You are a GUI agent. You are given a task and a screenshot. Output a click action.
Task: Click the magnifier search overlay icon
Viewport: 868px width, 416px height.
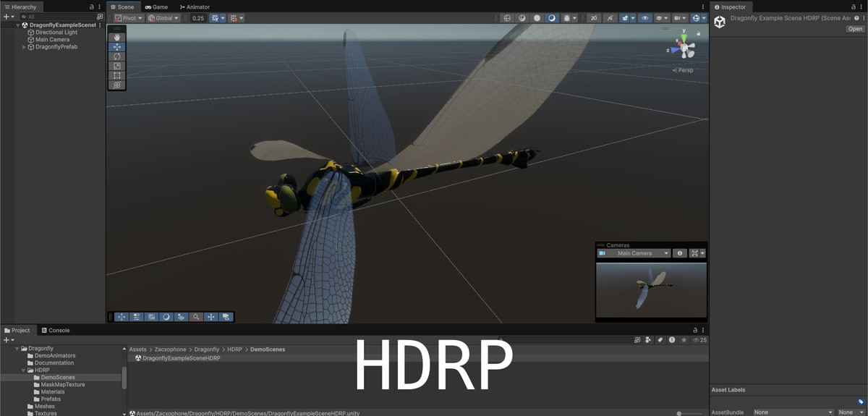click(x=196, y=317)
